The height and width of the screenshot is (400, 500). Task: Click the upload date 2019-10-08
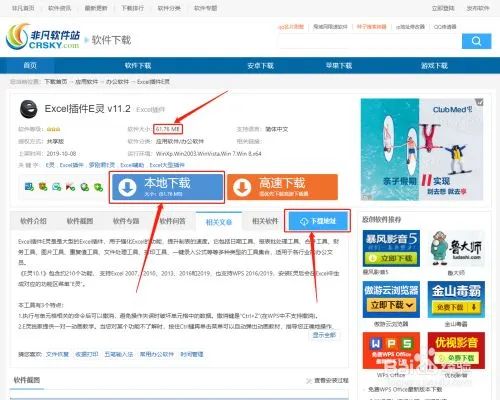coord(61,154)
